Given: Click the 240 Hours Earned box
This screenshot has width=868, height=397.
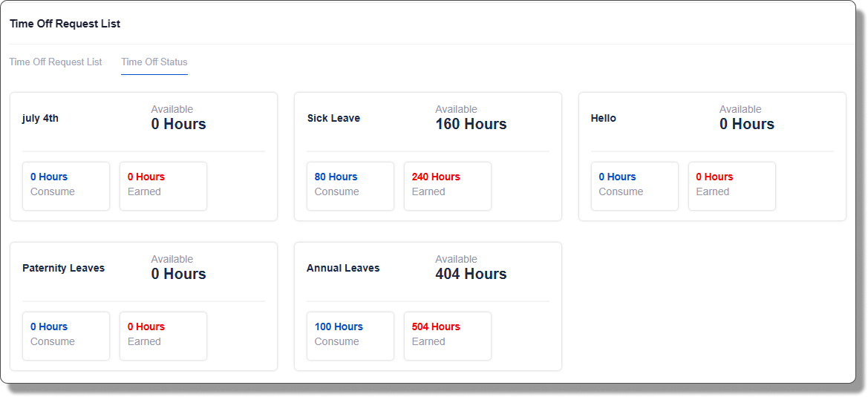Looking at the screenshot, I should click(448, 186).
